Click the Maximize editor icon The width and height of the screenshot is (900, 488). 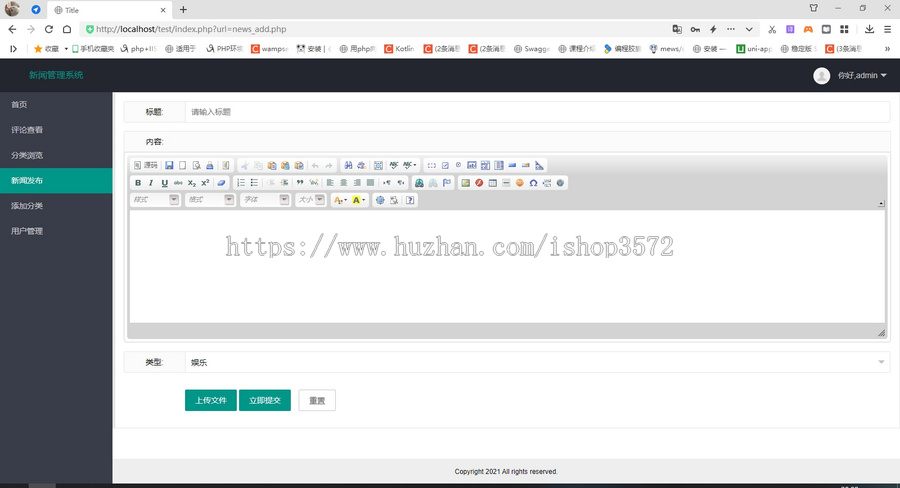pyautogui.click(x=380, y=200)
